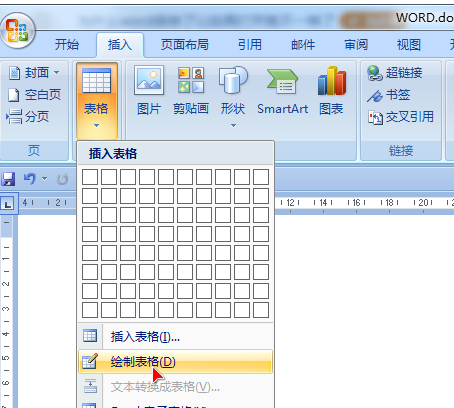Save the document with the floppy icon

[x=8, y=179]
